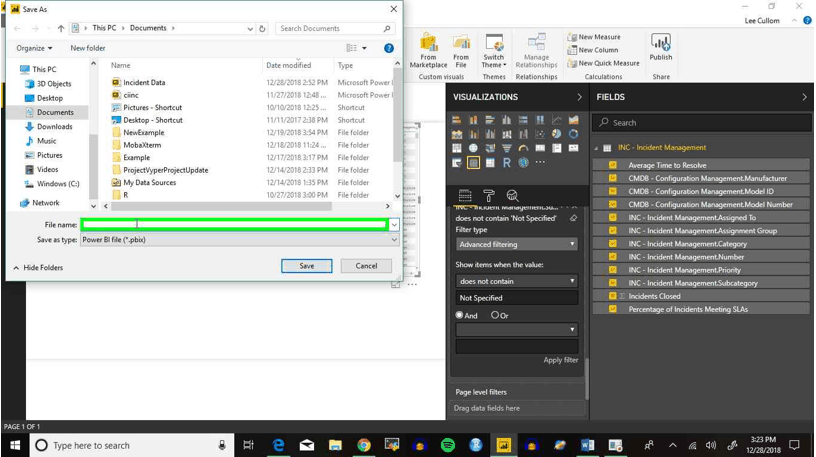Viewport: 816px width, 457px height.
Task: Pick the pie chart visualization
Action: click(557, 134)
